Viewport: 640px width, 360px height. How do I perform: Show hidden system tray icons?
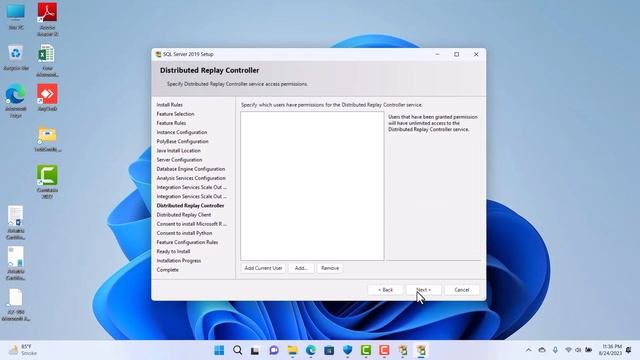529,350
